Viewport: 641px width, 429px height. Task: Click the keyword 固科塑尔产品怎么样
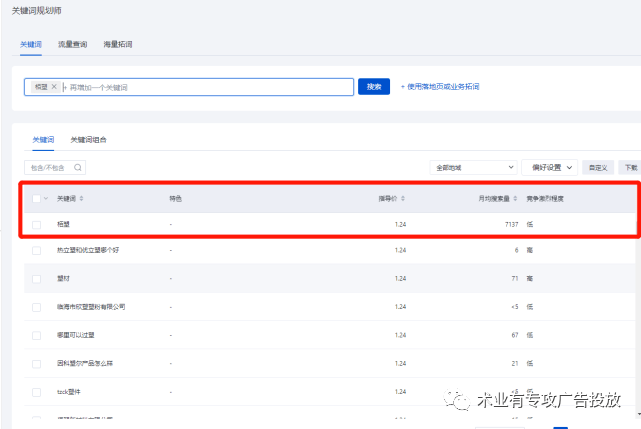pyautogui.click(x=85, y=363)
